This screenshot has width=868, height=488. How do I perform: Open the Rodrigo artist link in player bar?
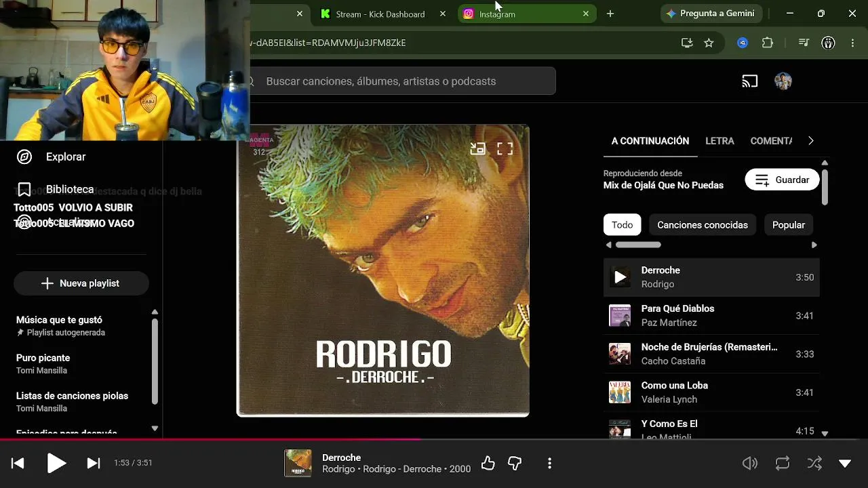[x=338, y=469]
